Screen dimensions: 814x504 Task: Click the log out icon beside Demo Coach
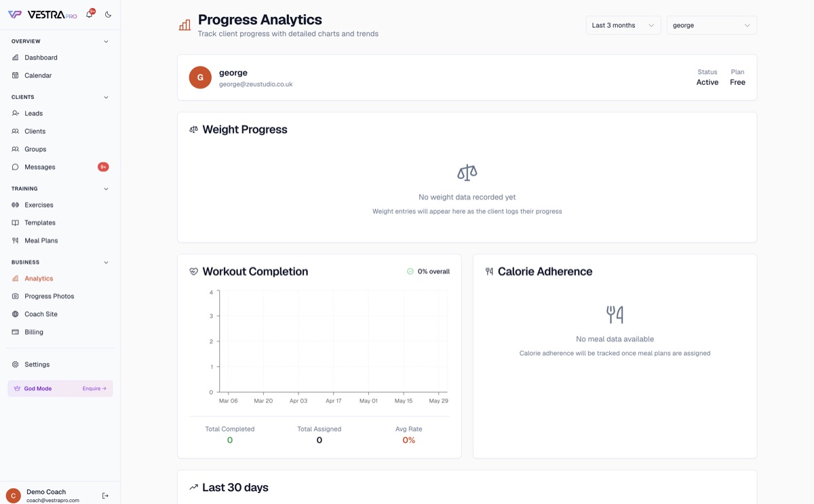pyautogui.click(x=105, y=496)
